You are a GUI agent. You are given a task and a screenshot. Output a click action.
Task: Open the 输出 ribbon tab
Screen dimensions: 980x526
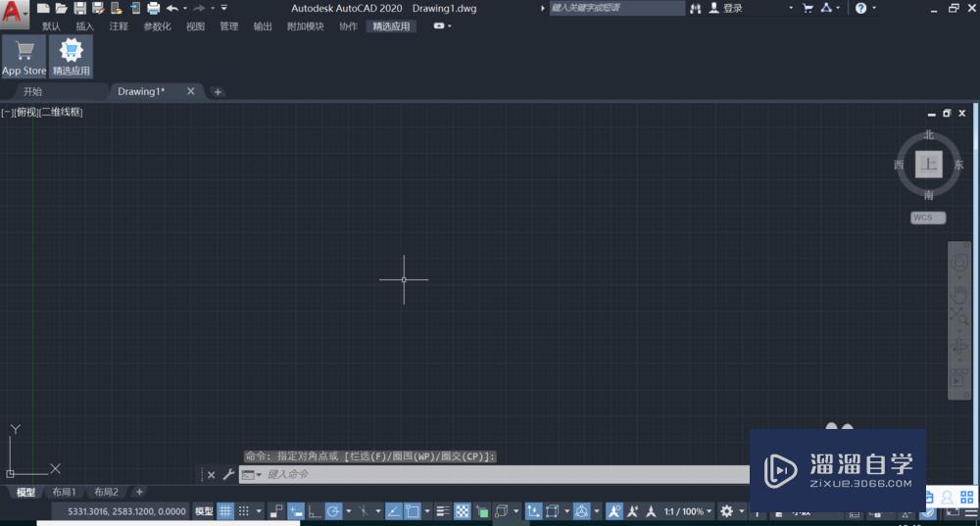point(263,26)
